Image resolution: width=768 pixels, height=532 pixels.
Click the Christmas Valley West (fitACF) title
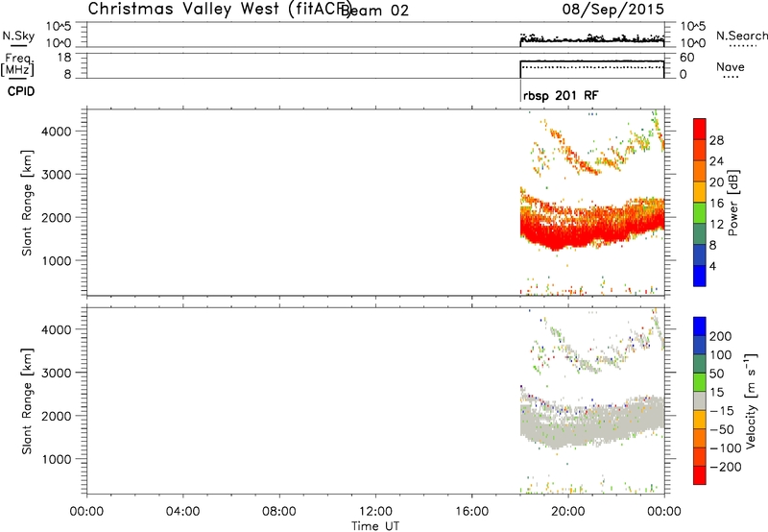219,9
